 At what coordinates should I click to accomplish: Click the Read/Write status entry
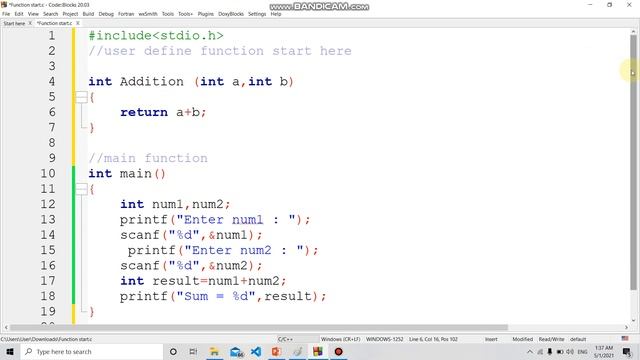click(551, 339)
